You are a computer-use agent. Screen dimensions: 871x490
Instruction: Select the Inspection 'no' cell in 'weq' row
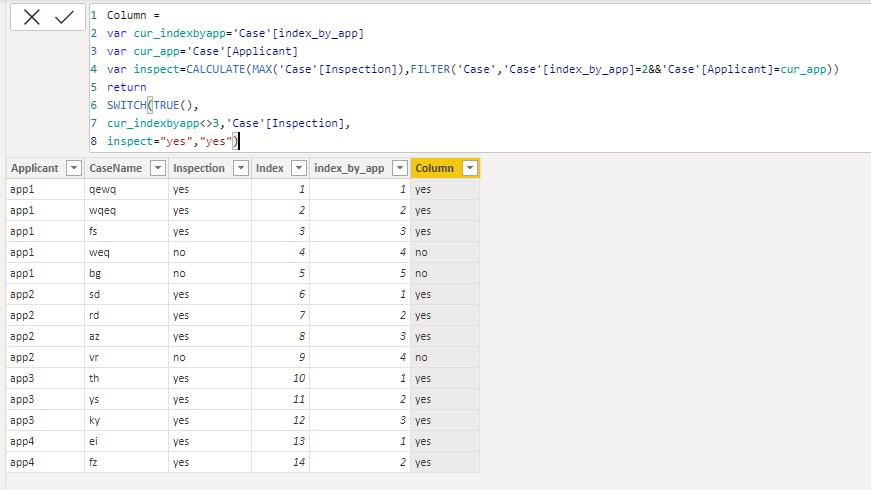pos(210,252)
